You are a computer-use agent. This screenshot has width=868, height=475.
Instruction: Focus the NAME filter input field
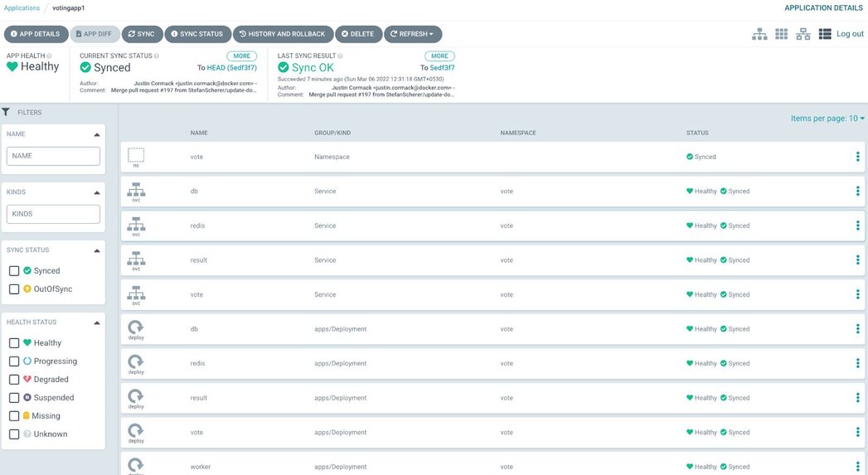[x=53, y=156]
